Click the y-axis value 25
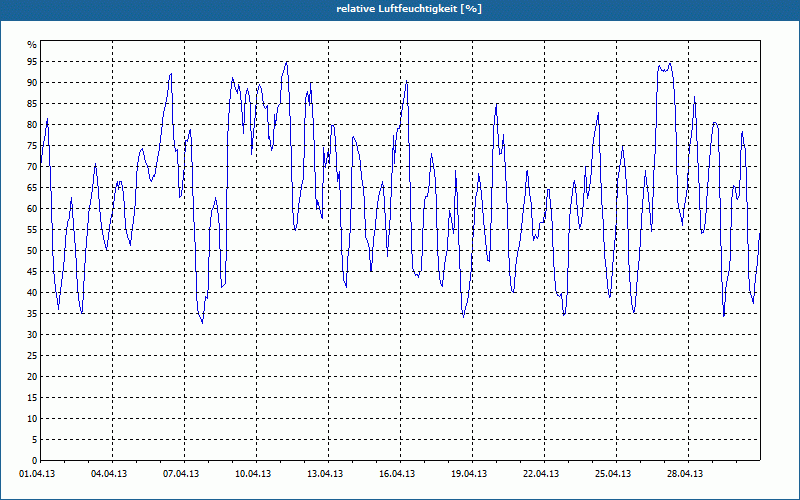The image size is (800, 500). pyautogui.click(x=32, y=356)
